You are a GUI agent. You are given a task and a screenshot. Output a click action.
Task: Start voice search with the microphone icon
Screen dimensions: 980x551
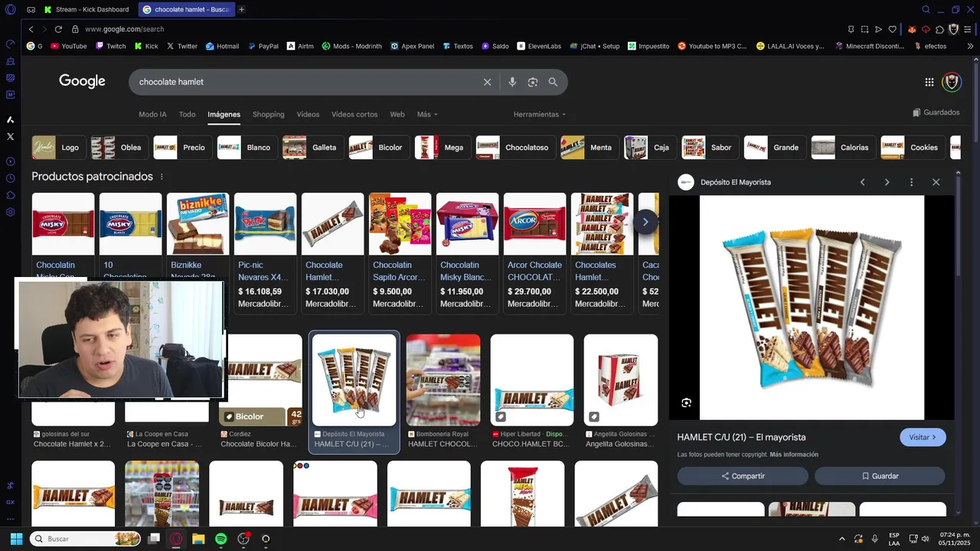[512, 82]
